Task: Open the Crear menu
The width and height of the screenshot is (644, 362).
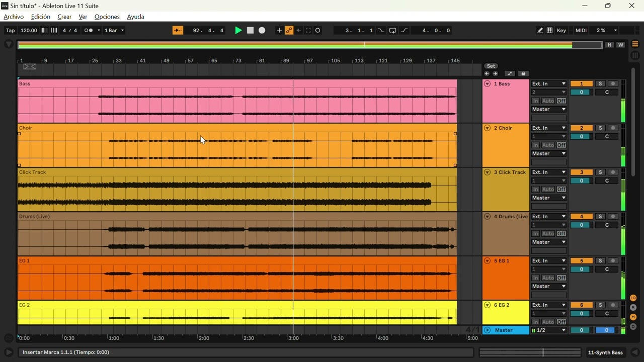Action: coord(64,17)
